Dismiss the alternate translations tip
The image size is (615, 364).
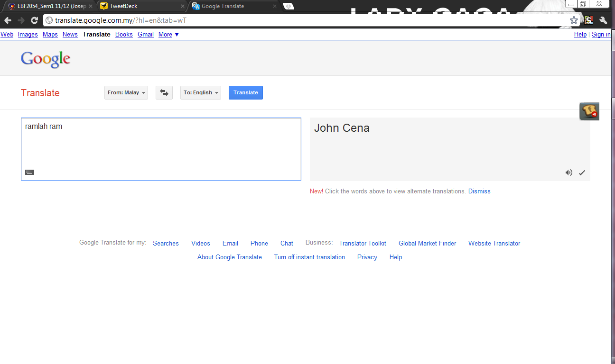point(479,191)
